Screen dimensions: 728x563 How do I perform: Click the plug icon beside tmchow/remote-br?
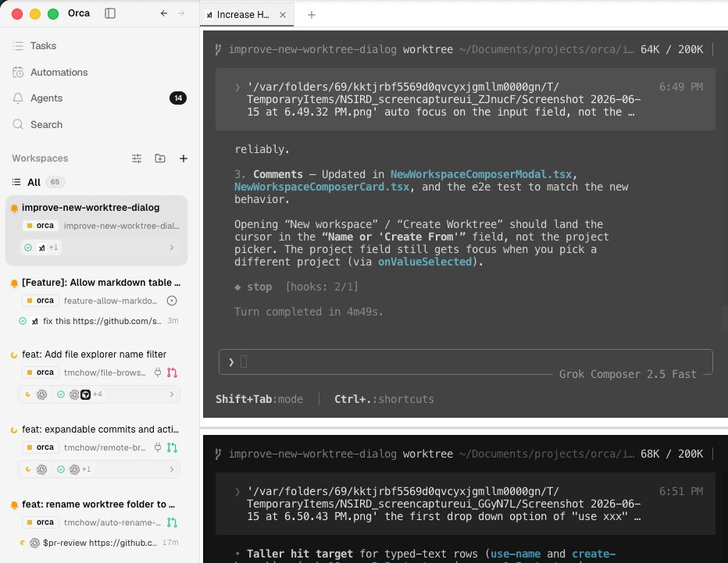point(158,447)
